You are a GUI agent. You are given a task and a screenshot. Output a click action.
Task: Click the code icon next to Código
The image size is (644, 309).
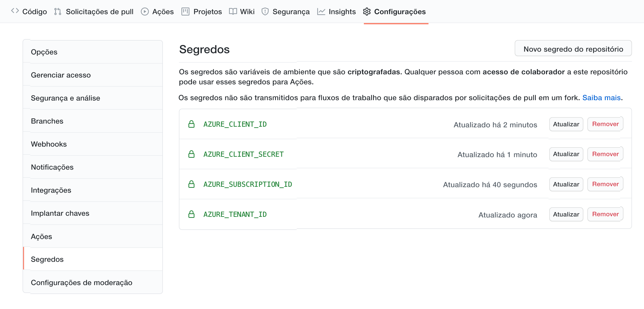click(x=15, y=11)
